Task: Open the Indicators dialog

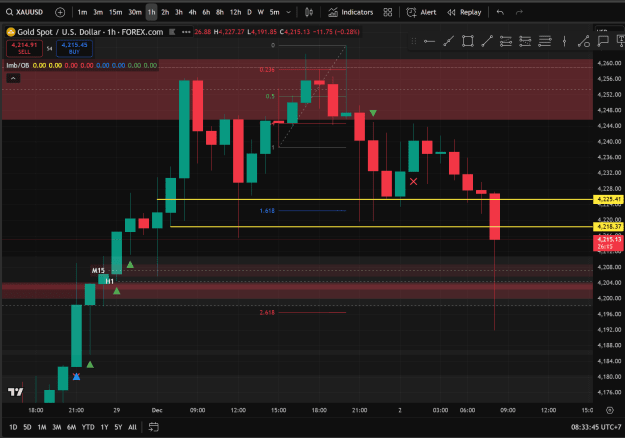Action: [350, 12]
